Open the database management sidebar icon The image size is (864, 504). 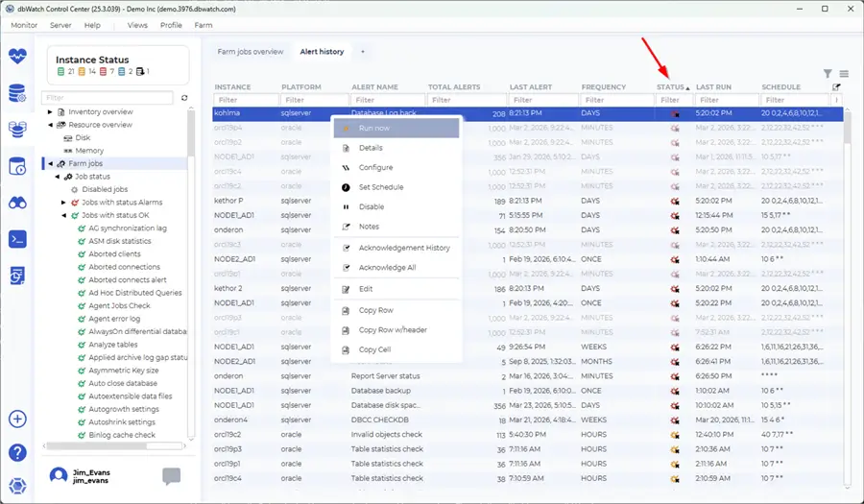pyautogui.click(x=17, y=93)
